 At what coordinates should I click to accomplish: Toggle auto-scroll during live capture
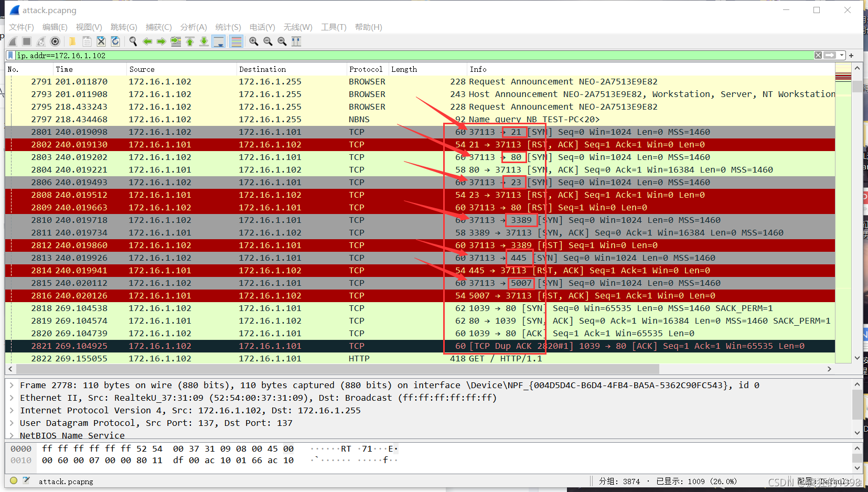coord(219,41)
